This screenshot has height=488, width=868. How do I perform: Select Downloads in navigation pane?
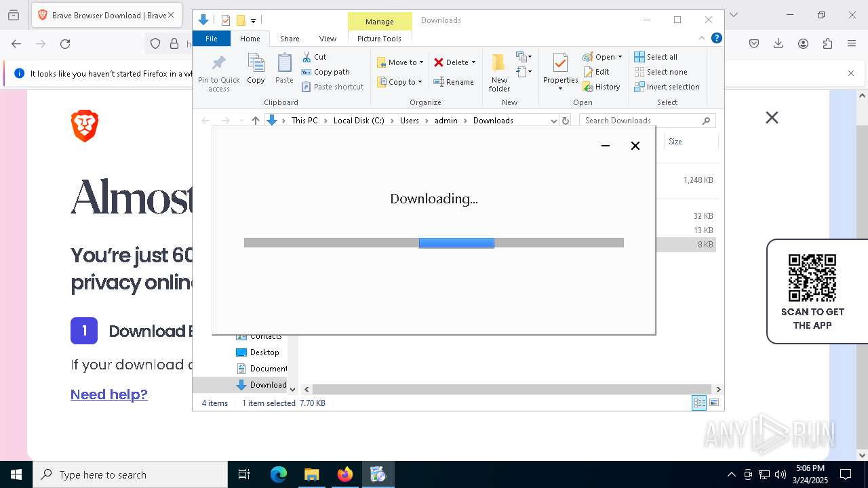click(x=262, y=385)
